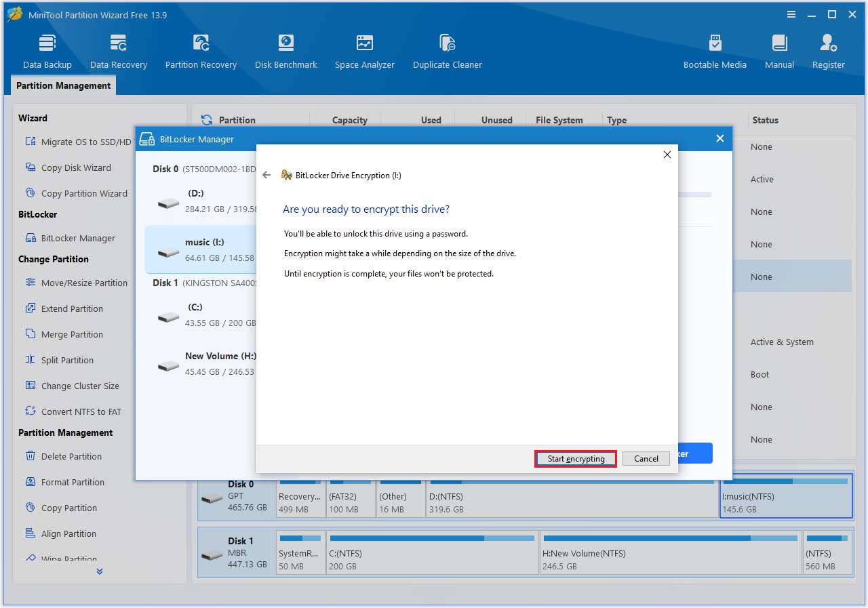Open Copy Disk Wizard
Viewport: 868px width, 608px height.
68,167
